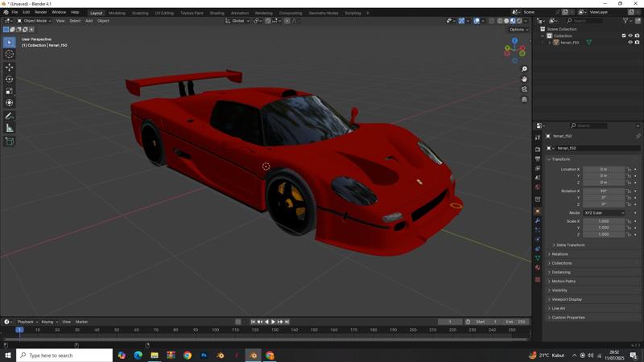Switch to the UV Editing workspace tab

pos(164,13)
